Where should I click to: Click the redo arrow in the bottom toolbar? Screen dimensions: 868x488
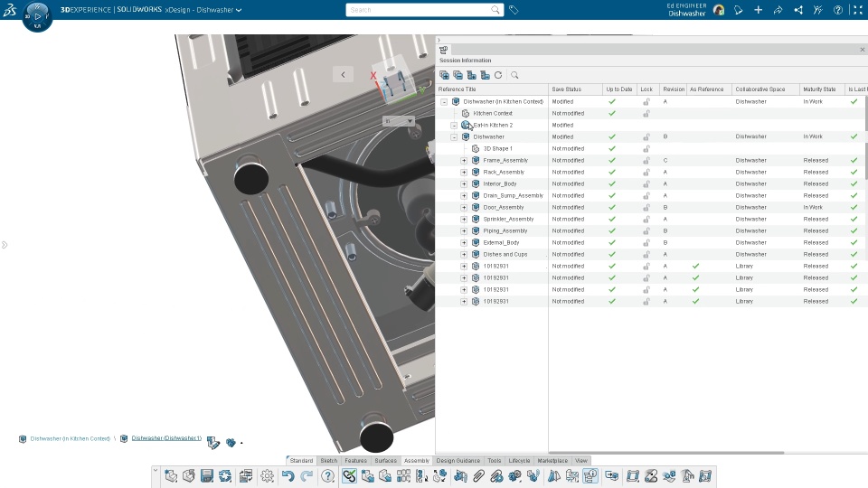(x=307, y=476)
